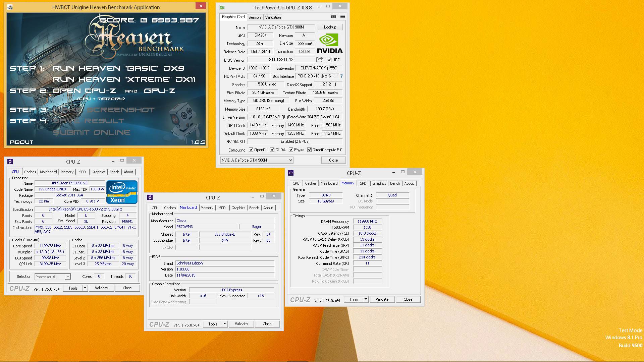Open the Graphics tab in CPU-Z Memory window

[x=379, y=183]
